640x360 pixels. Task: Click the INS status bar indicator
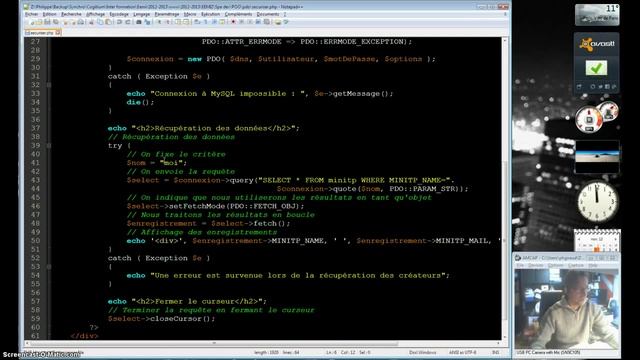(x=496, y=352)
